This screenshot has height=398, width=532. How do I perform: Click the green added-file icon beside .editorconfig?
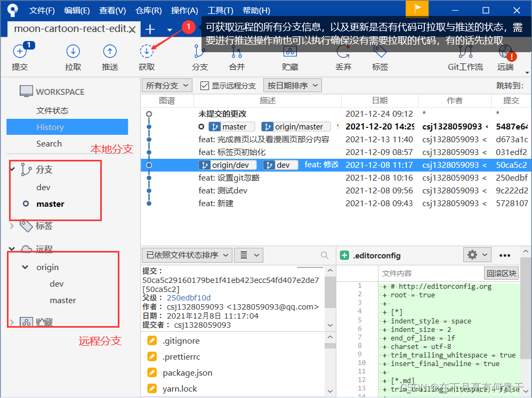coord(344,255)
